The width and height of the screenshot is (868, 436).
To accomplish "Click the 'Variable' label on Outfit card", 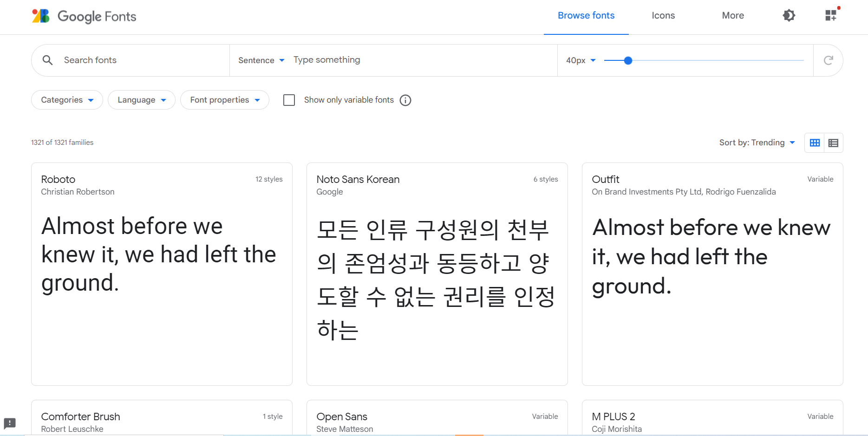I will pos(820,179).
